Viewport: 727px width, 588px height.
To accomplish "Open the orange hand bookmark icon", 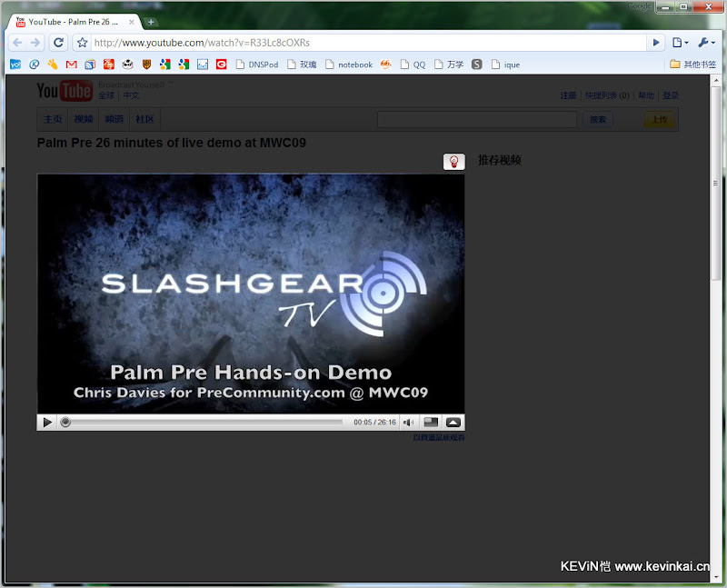I will tap(53, 65).
